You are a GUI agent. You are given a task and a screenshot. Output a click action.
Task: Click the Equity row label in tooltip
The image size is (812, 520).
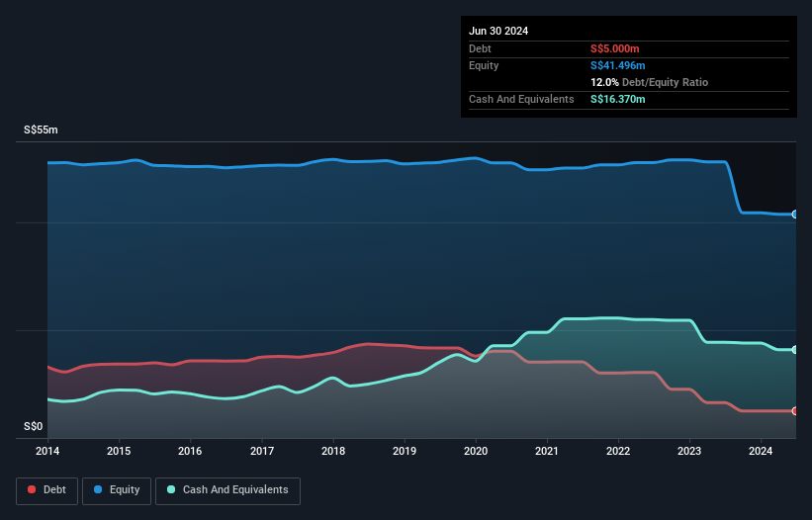click(484, 65)
